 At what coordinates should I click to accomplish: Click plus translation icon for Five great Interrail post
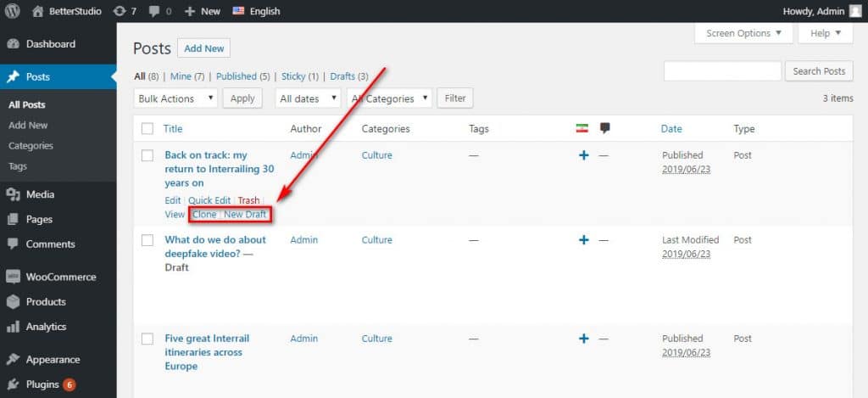tap(583, 339)
